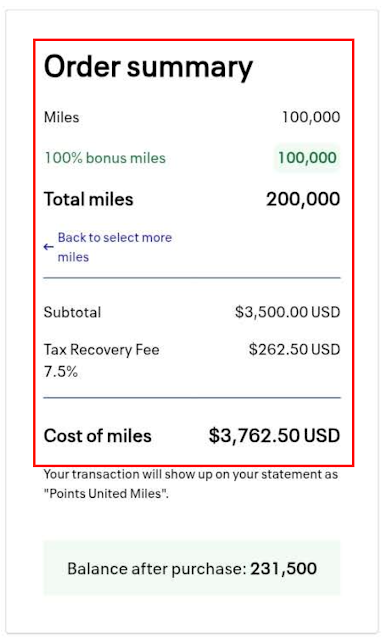Click the Subtotal label text
Image resolution: width=385 pixels, height=640 pixels.
72,312
